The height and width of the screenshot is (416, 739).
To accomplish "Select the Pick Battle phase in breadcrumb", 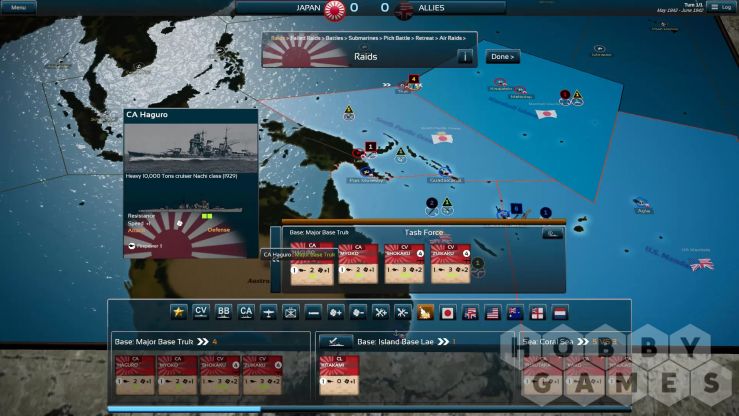I will coord(397,38).
